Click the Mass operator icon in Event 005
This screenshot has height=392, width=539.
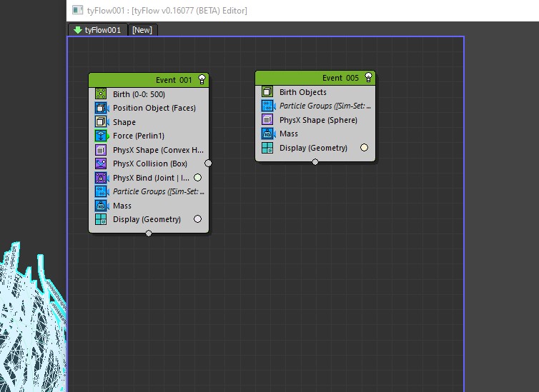click(267, 134)
